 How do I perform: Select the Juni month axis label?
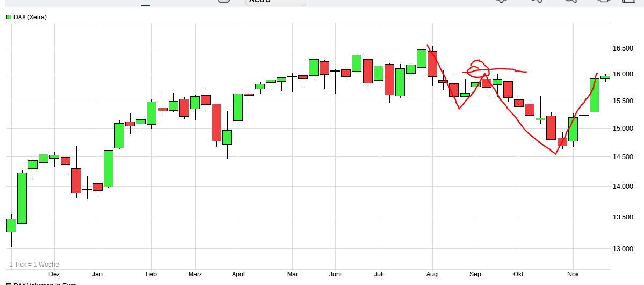335,274
